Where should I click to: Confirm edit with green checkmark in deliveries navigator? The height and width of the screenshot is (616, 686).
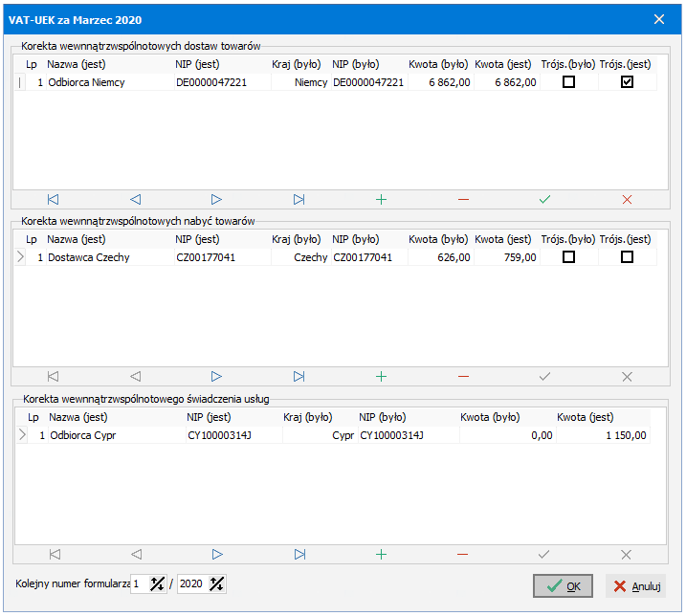[x=544, y=200]
